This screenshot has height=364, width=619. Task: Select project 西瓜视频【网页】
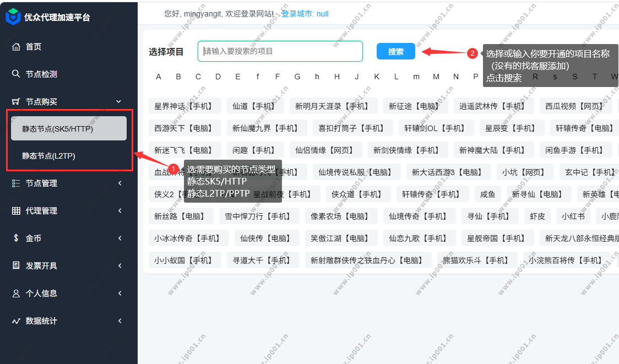(x=576, y=106)
